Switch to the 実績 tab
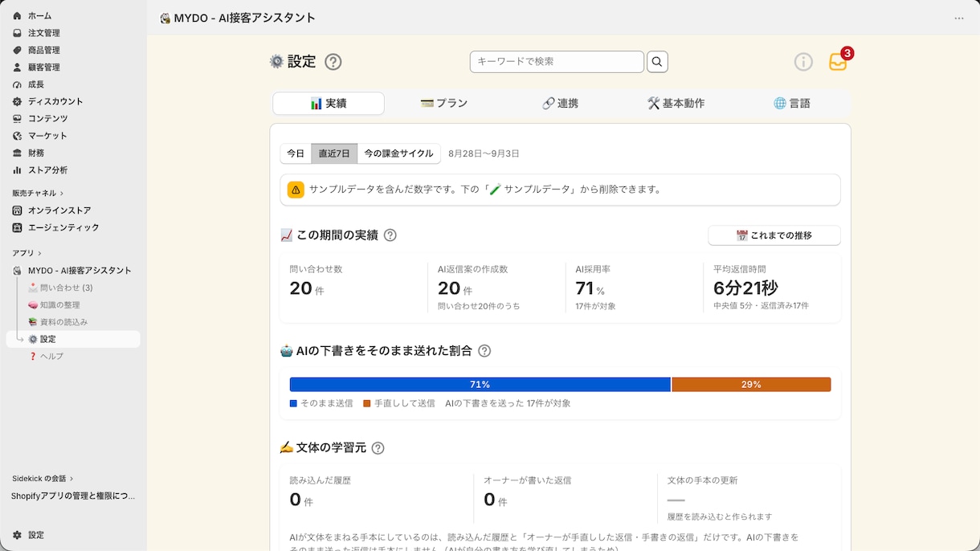Image resolution: width=980 pixels, height=551 pixels. (329, 104)
